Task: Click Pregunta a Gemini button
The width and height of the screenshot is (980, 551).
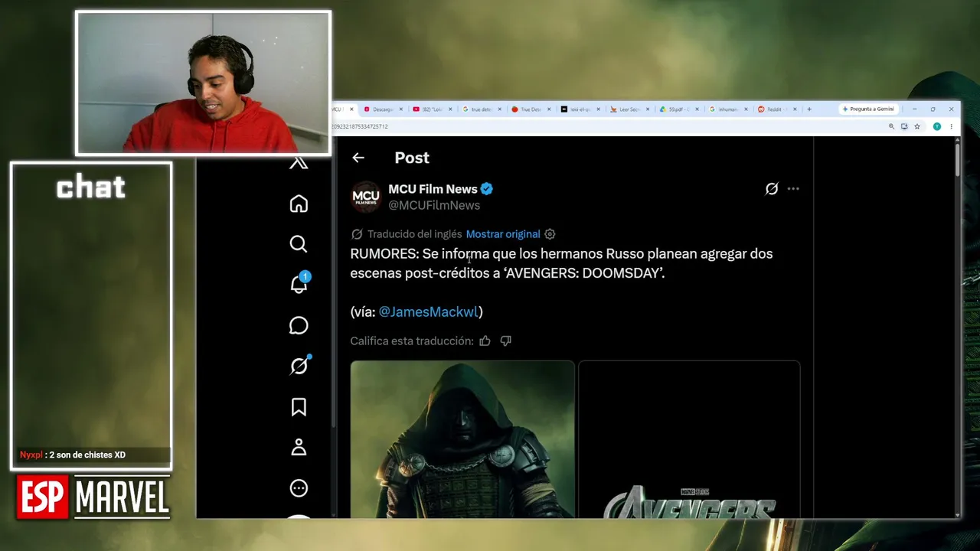Action: point(868,109)
